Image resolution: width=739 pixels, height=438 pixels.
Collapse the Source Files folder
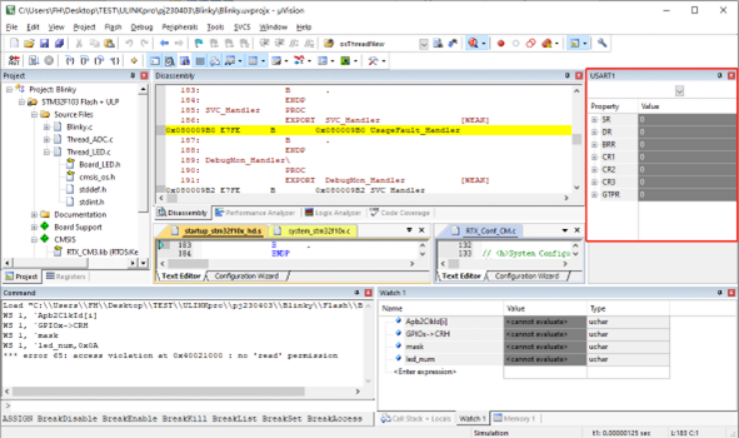point(33,115)
